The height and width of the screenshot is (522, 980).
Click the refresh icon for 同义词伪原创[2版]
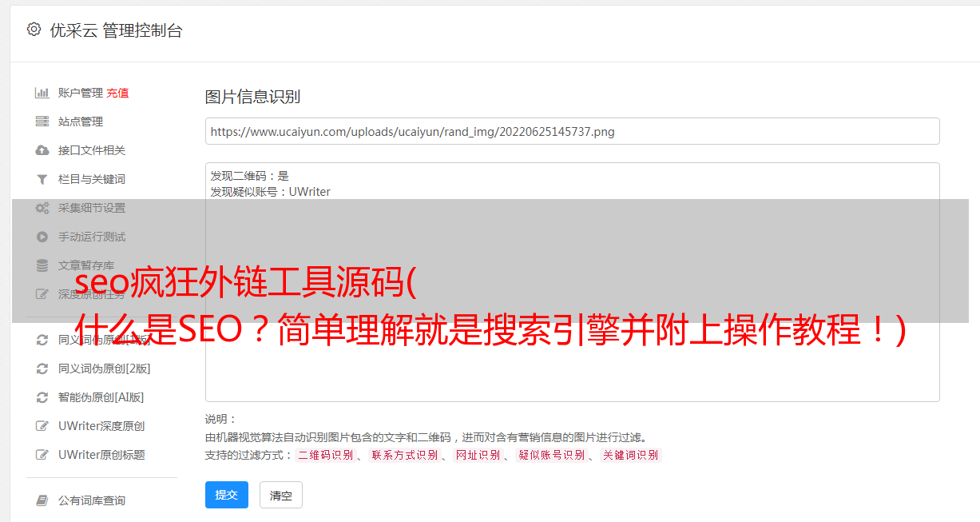pyautogui.click(x=42, y=369)
